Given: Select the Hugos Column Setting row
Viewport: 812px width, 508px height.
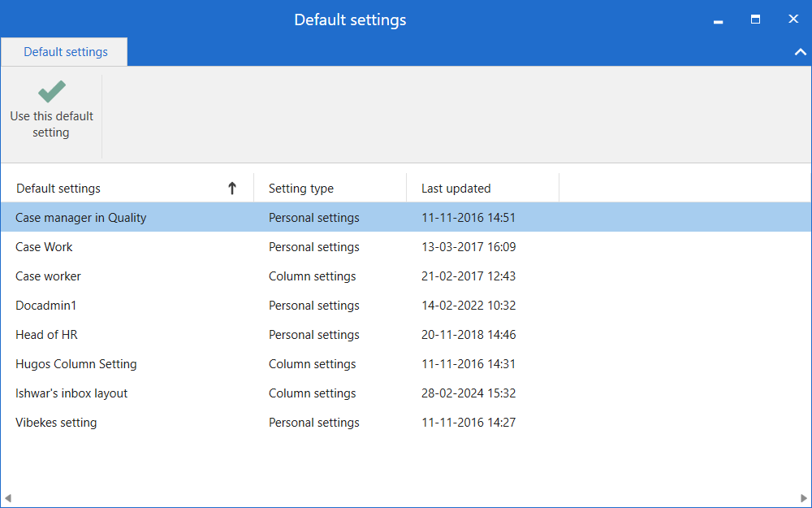Looking at the screenshot, I should 406,364.
